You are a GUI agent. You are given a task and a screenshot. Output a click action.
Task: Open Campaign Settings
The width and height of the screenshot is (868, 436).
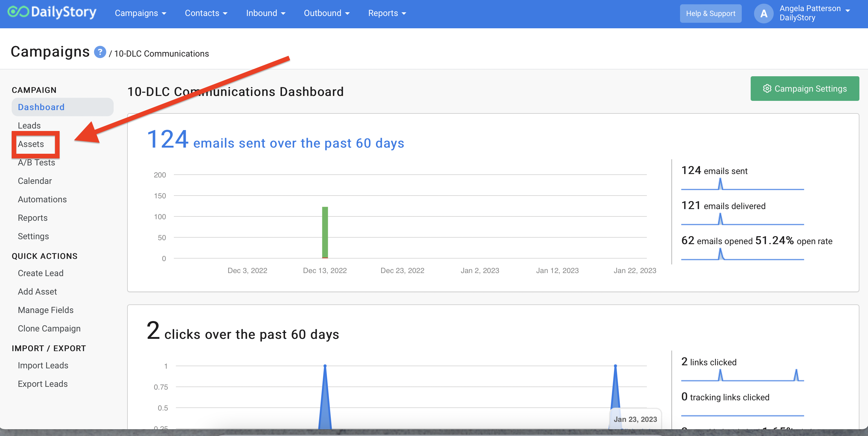[x=805, y=88]
